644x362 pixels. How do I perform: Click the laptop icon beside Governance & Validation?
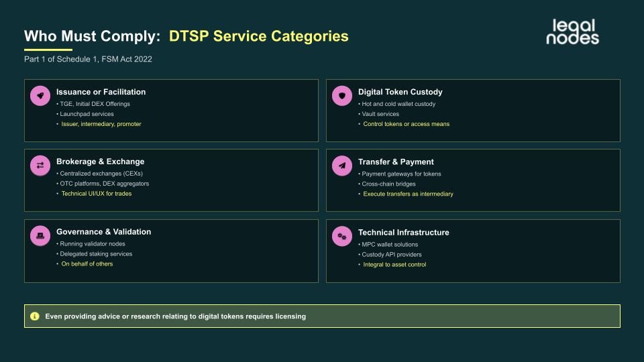(40, 235)
